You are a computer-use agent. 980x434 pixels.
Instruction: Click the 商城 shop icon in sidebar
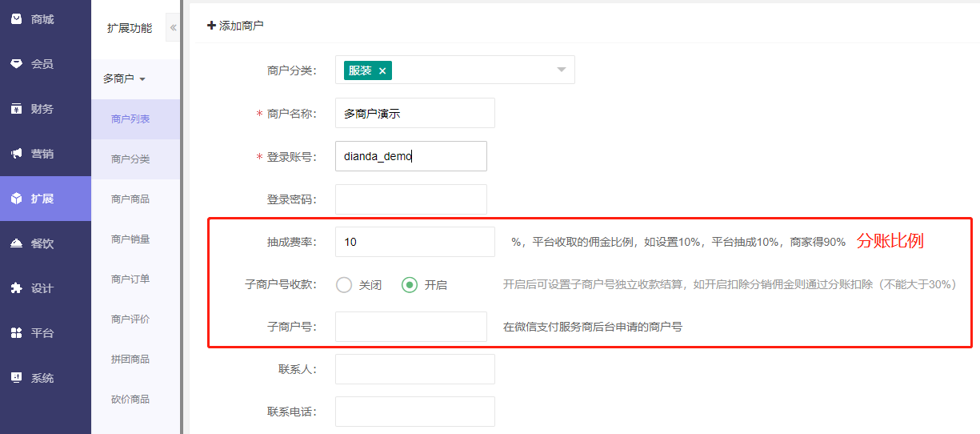pyautogui.click(x=16, y=19)
